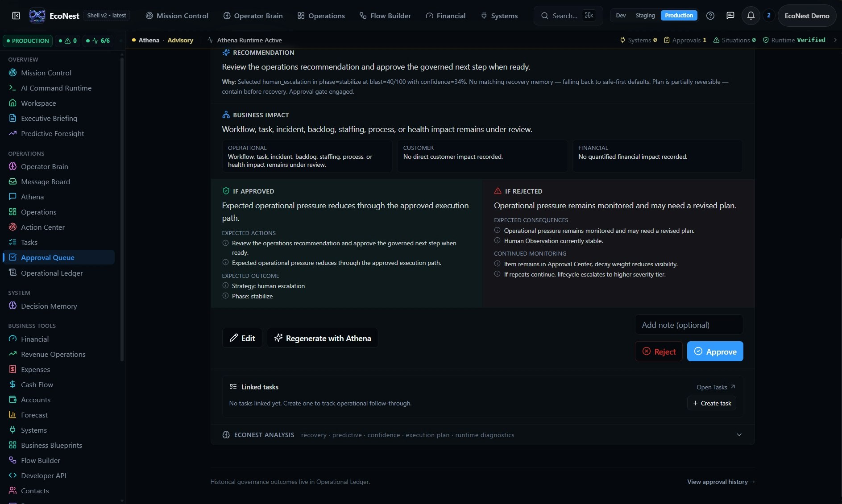Click the Create task button

[x=712, y=403]
